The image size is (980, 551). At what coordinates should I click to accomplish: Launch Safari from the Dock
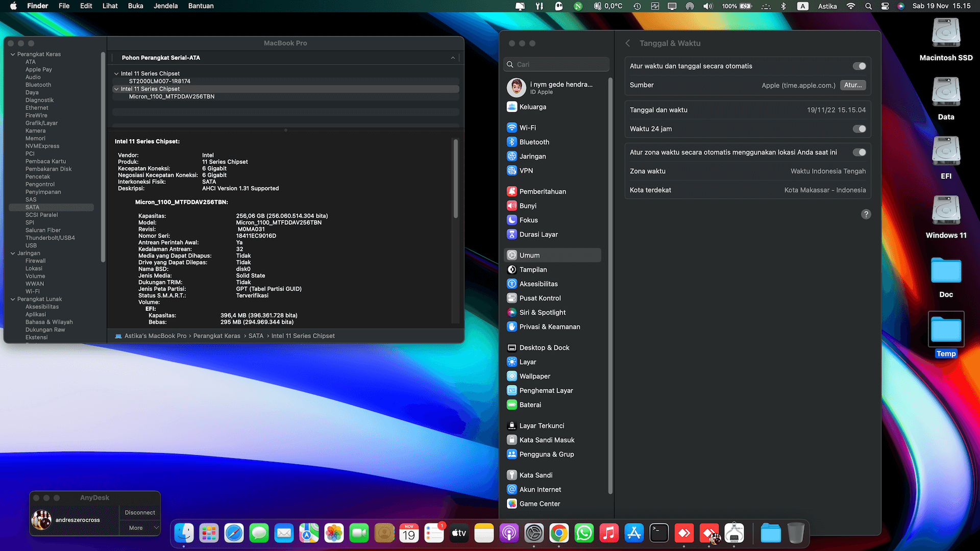234,534
